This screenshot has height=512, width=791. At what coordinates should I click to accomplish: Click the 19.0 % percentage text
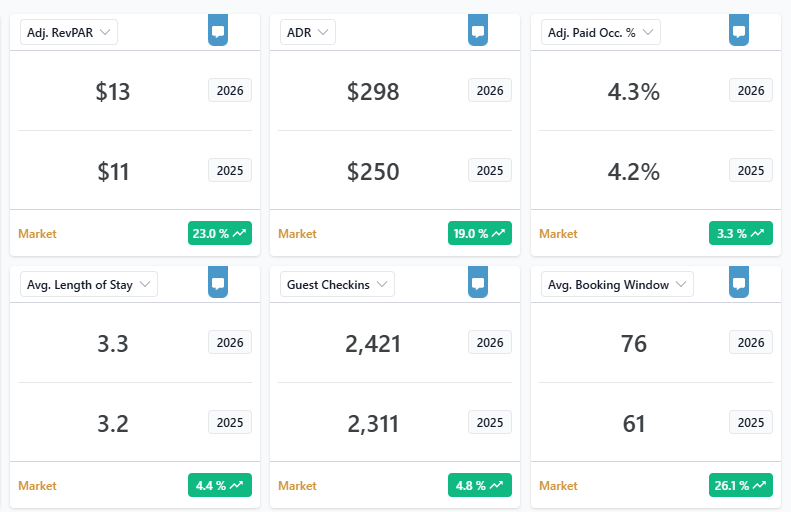click(x=471, y=234)
